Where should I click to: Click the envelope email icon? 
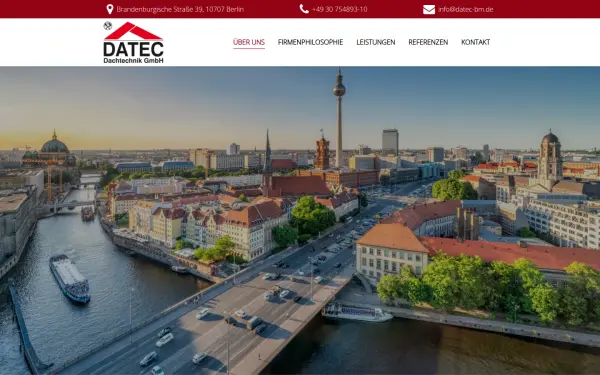[429, 9]
